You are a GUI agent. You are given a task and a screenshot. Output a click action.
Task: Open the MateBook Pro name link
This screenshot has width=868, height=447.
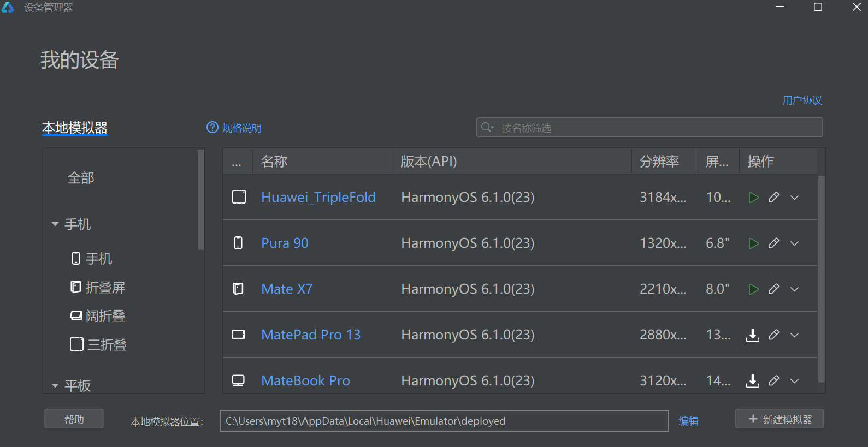(x=305, y=380)
